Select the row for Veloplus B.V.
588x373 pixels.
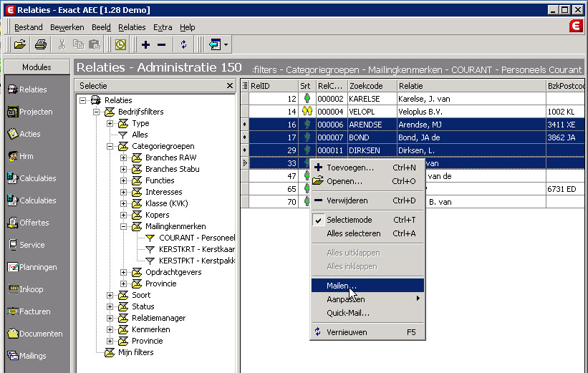[x=413, y=112]
